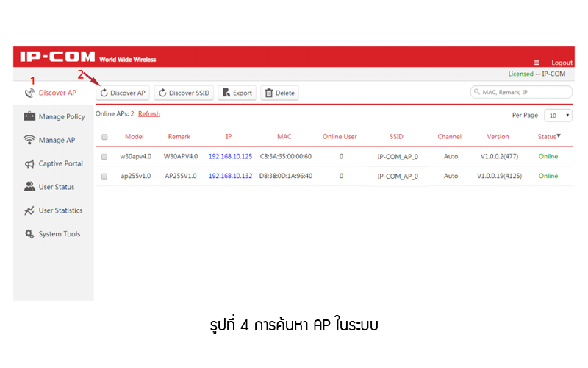Click the Remark column header
This screenshot has width=588, height=368.
[x=179, y=137]
